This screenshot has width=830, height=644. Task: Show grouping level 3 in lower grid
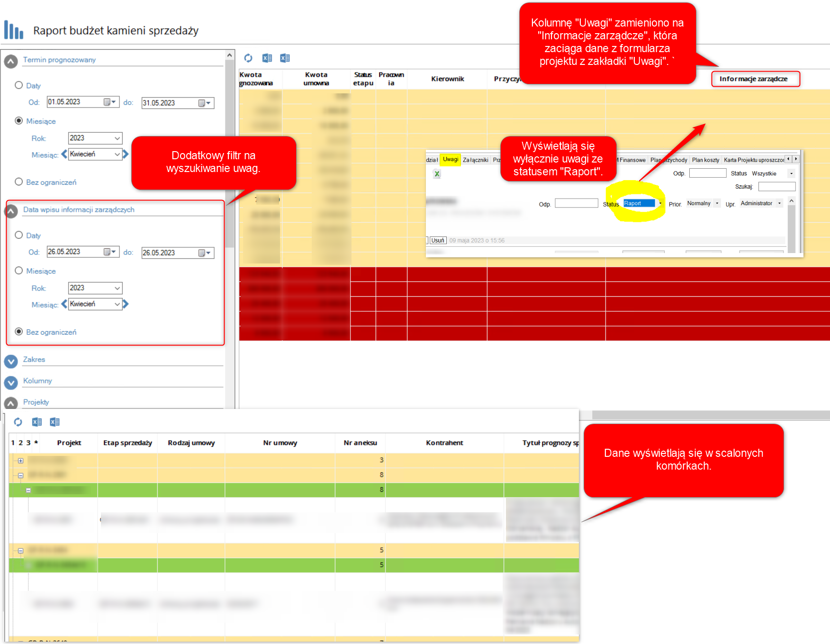click(x=28, y=443)
